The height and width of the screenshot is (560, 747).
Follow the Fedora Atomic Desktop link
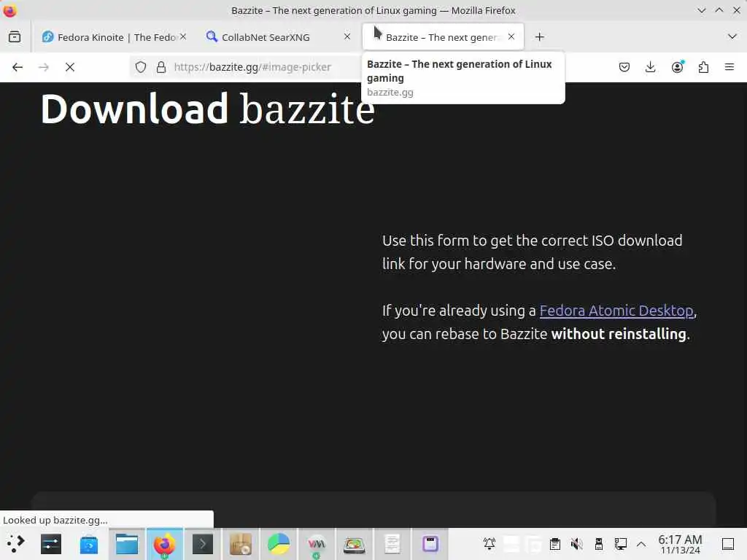click(x=616, y=311)
